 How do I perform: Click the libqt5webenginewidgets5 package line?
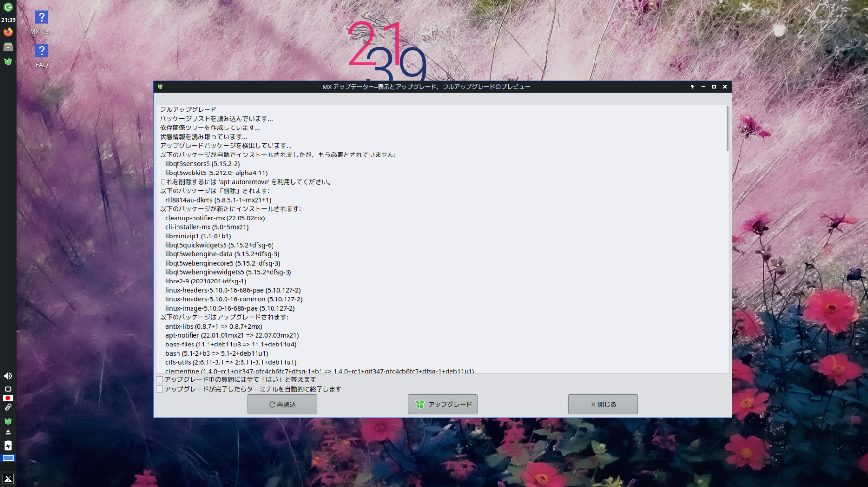228,272
